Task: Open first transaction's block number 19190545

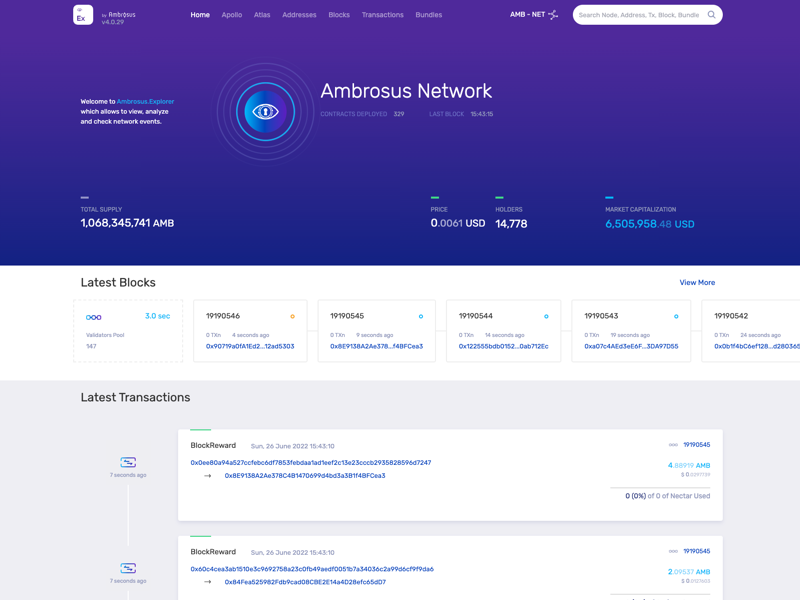Action: [696, 445]
